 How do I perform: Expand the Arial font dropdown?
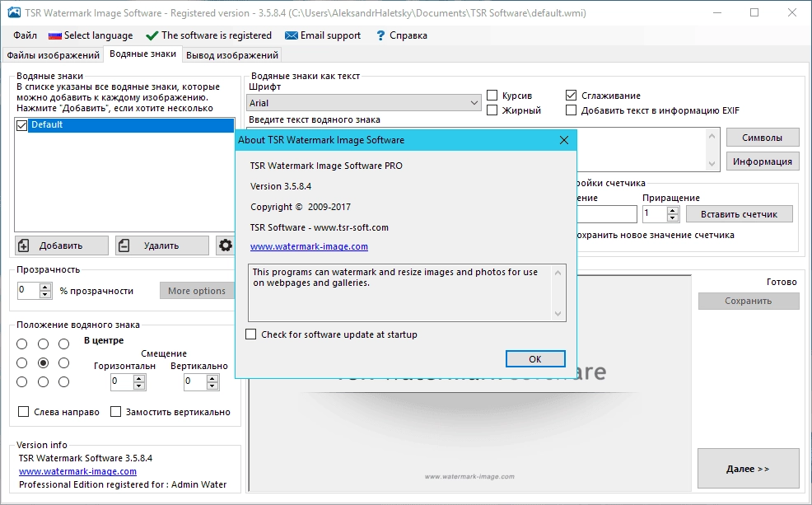click(474, 102)
